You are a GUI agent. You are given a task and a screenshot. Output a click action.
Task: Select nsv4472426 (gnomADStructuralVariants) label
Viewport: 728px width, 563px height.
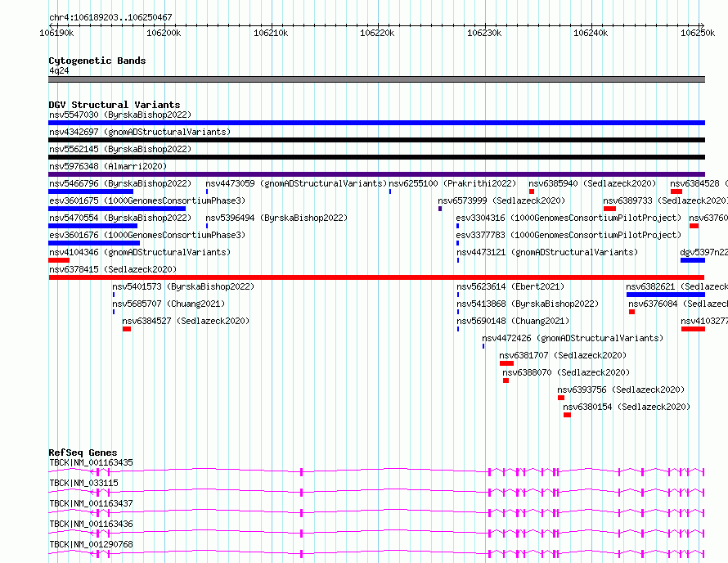pyautogui.click(x=573, y=338)
